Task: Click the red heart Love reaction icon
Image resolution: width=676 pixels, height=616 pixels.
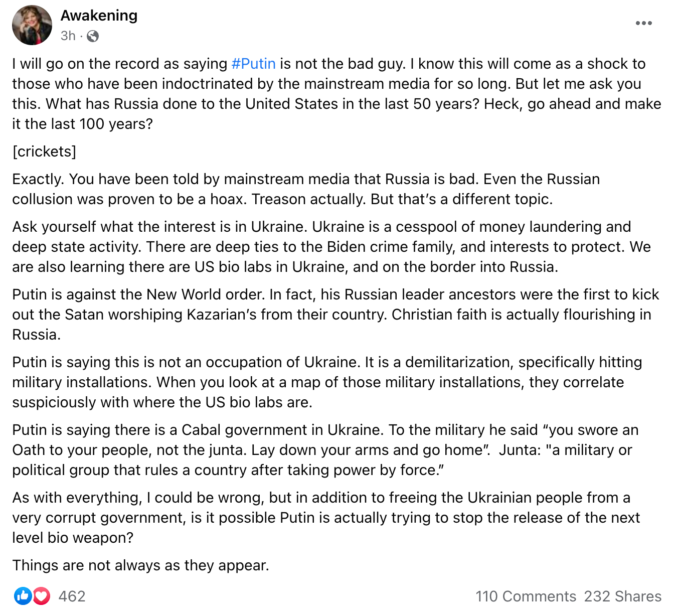Action: [x=41, y=596]
